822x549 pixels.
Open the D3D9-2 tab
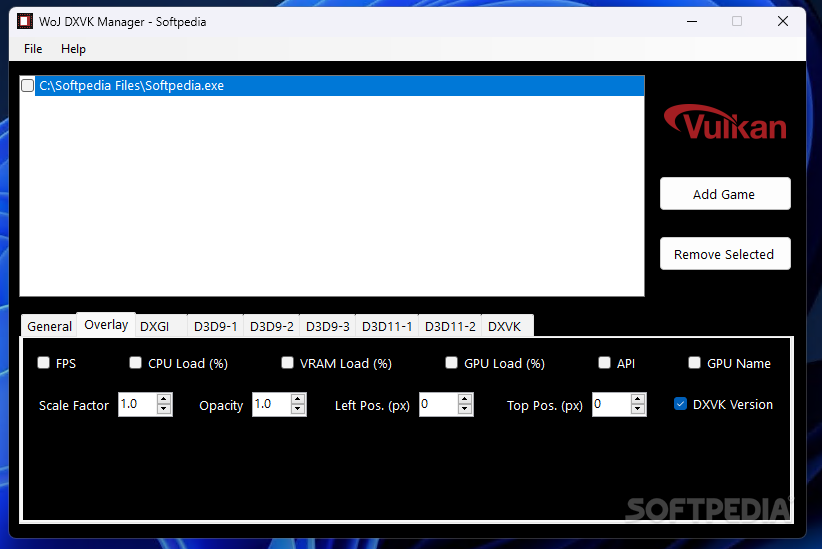coord(272,326)
